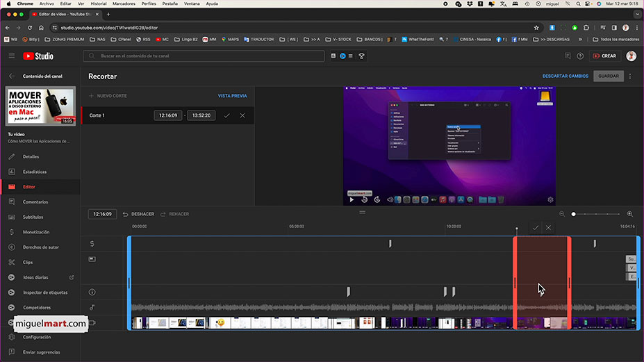Viewport: 644px width, 362px height.
Task: Click the GUARDAR button
Action: click(x=609, y=76)
